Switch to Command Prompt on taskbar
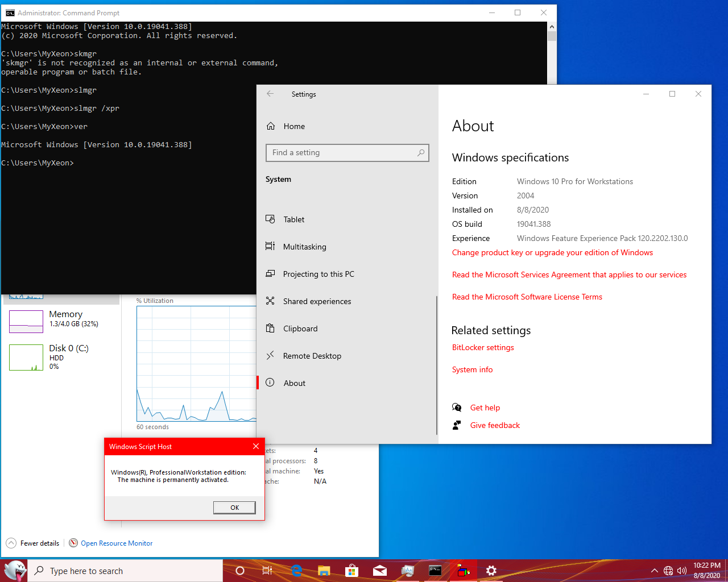The height and width of the screenshot is (582, 728). point(436,571)
